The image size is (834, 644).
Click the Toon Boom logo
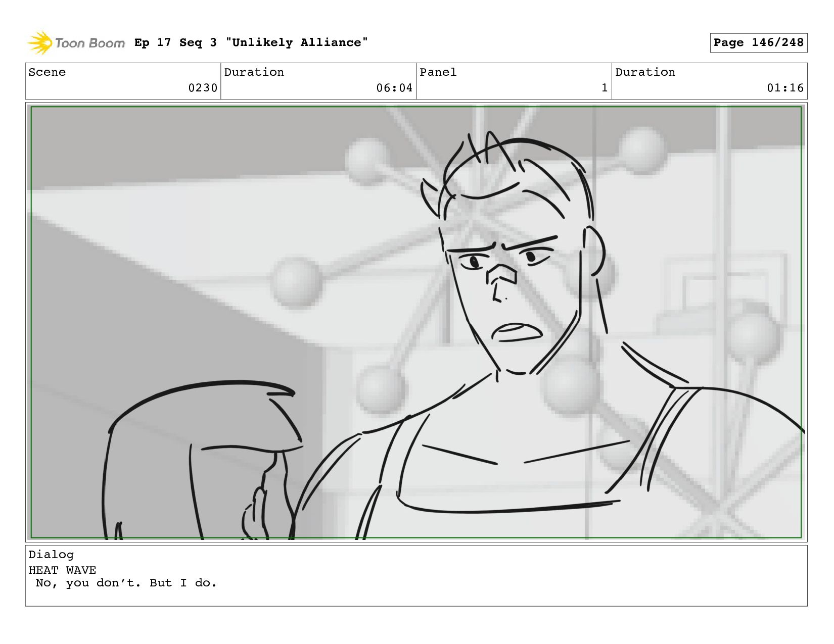coord(76,43)
